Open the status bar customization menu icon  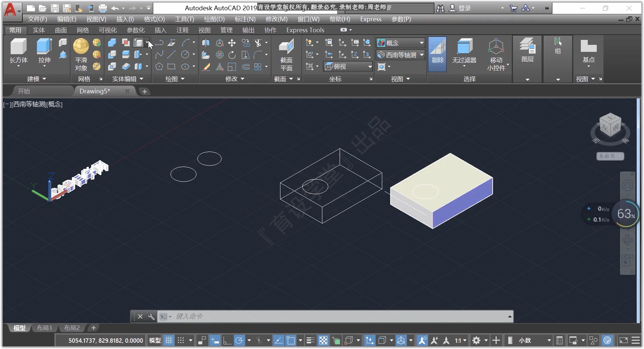click(x=635, y=340)
